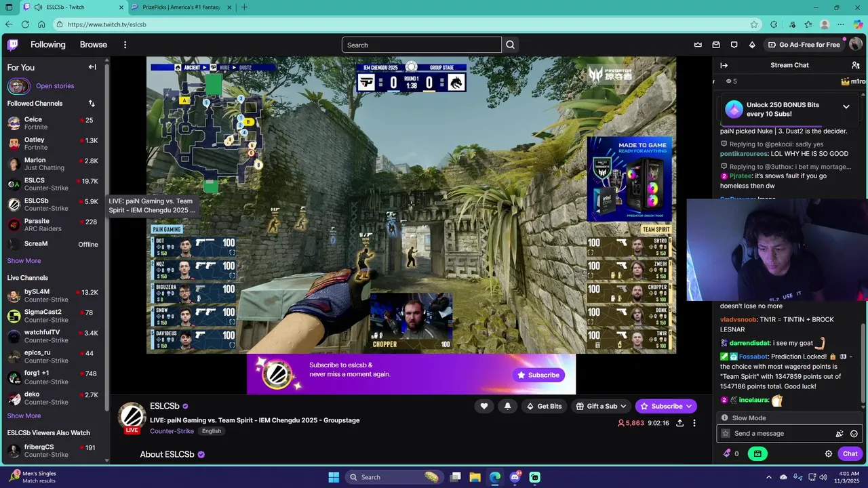Open Discord from the taskbar
This screenshot has height=488, width=868.
pos(515,477)
